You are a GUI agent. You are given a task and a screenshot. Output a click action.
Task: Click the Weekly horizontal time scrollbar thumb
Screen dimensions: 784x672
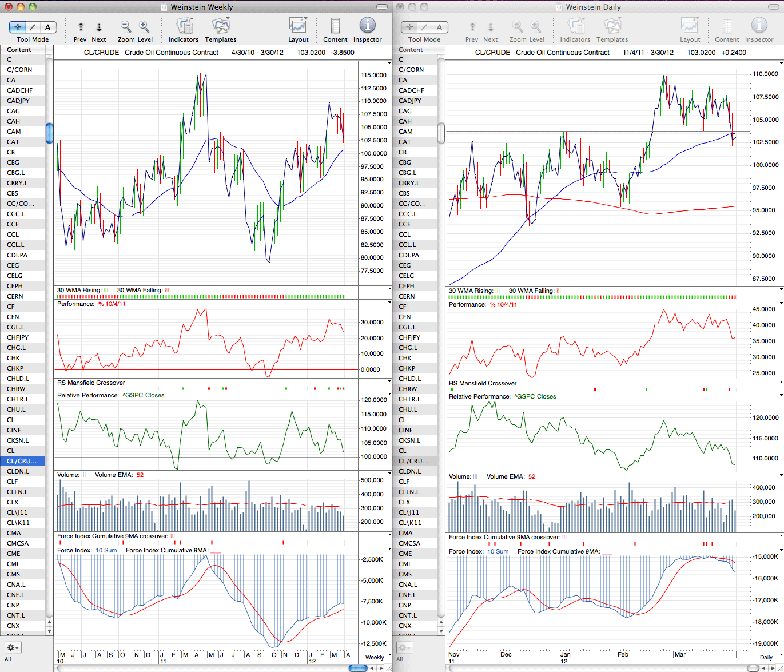[358, 668]
